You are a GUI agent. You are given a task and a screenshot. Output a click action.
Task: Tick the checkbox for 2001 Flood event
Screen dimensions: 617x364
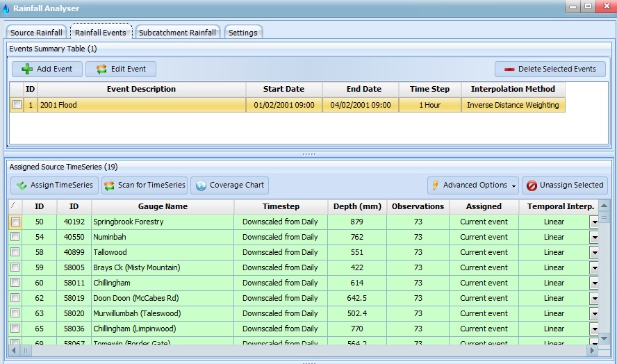pos(17,105)
